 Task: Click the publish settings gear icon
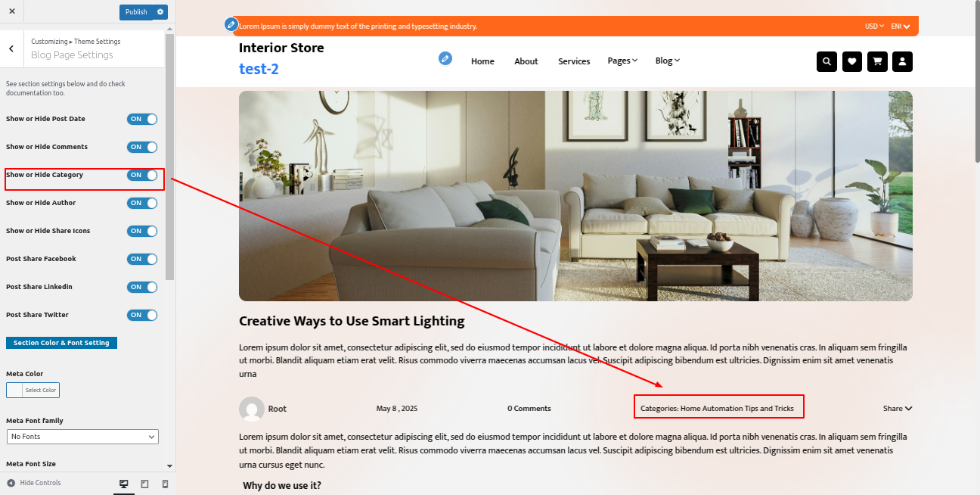[160, 12]
